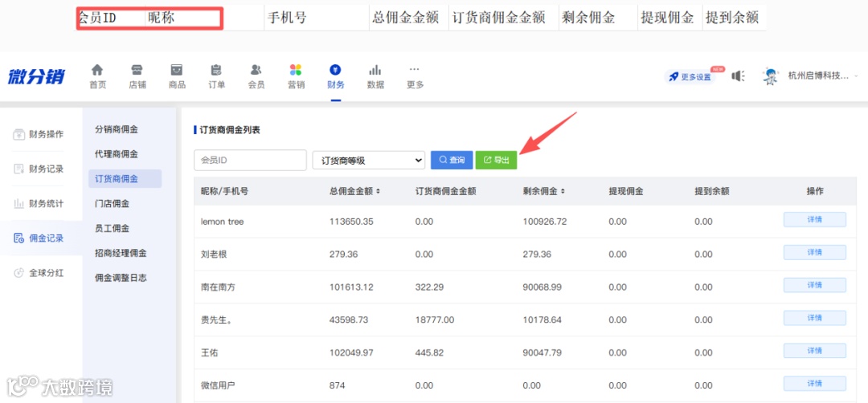Image resolution: width=868 pixels, height=403 pixels.
Task: Open 详情 for lemon tree
Action: click(x=814, y=219)
